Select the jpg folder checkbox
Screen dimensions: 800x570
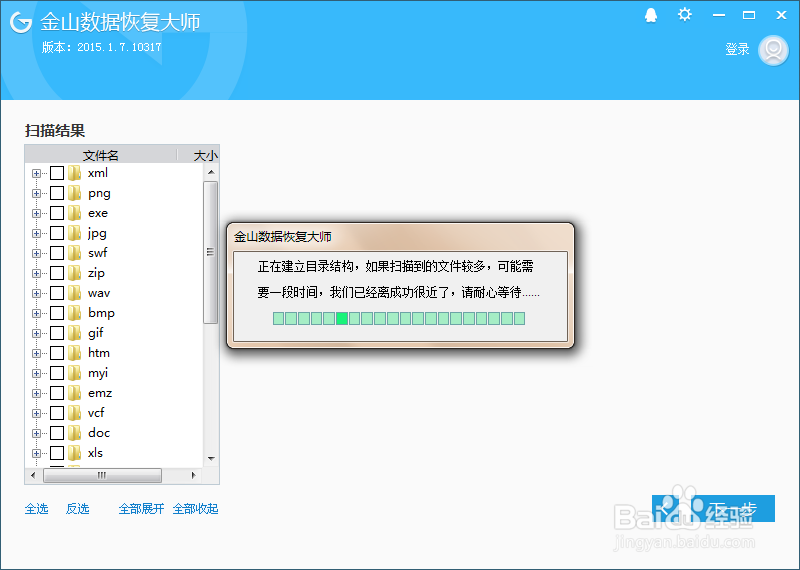[57, 233]
